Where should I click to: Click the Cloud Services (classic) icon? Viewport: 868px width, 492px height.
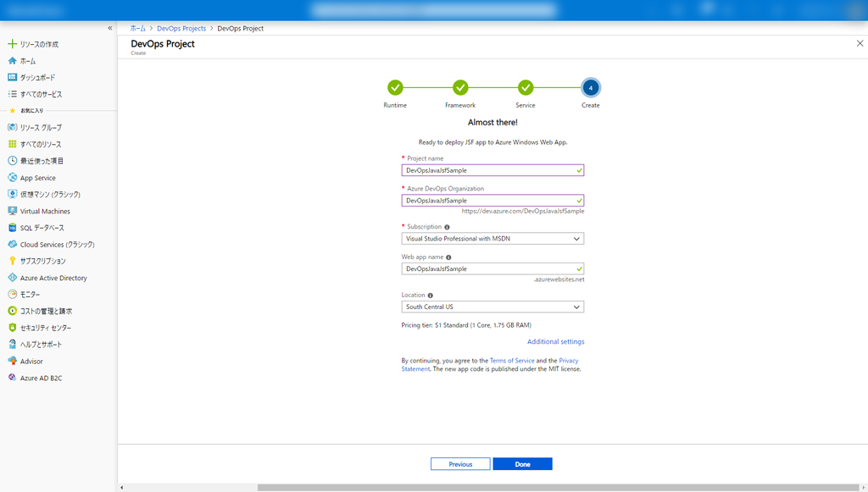point(12,244)
